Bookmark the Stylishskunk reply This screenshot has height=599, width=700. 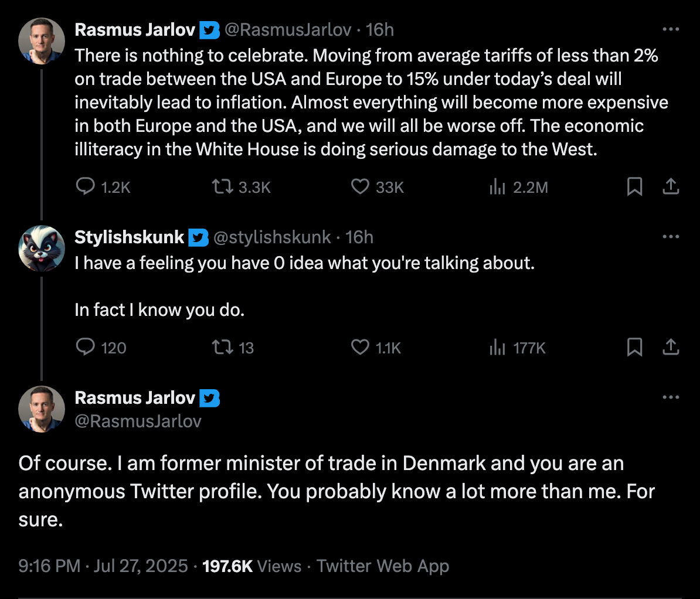(x=634, y=348)
